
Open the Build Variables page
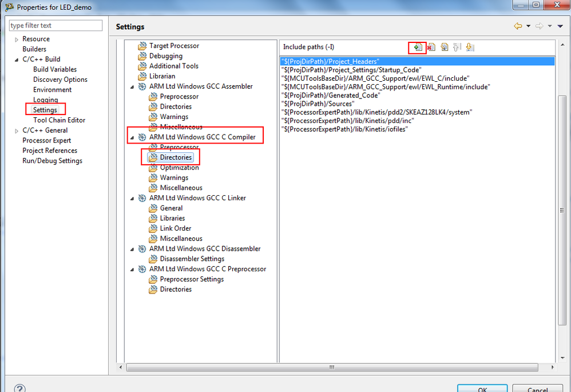pos(55,69)
